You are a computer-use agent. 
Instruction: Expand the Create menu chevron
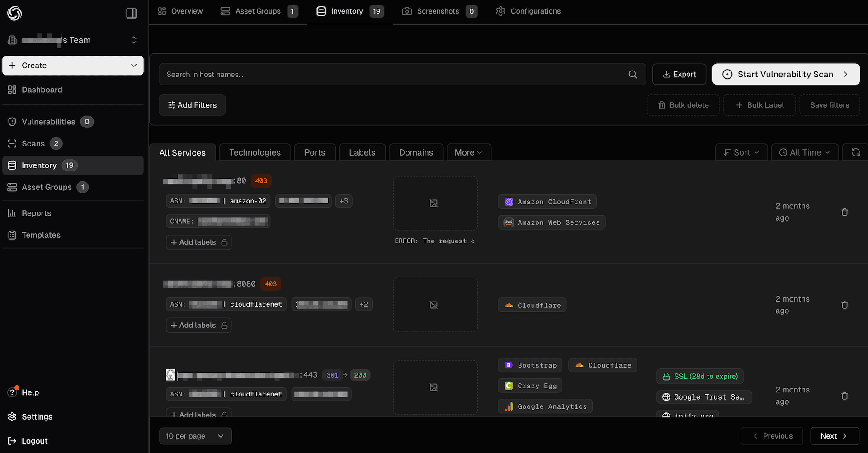point(134,65)
